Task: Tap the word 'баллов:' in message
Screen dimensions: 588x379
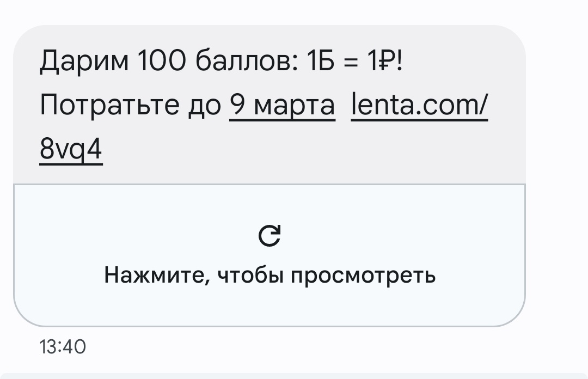Action: coord(247,60)
